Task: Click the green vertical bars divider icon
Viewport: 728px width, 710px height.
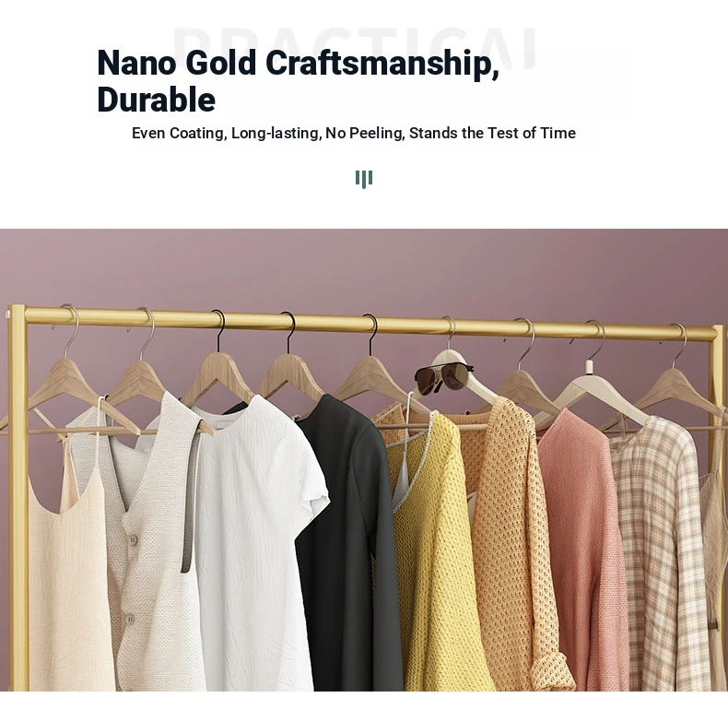Action: pos(364,179)
